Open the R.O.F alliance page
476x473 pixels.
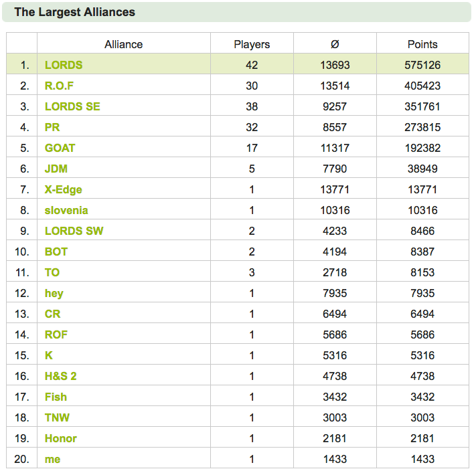(x=59, y=86)
